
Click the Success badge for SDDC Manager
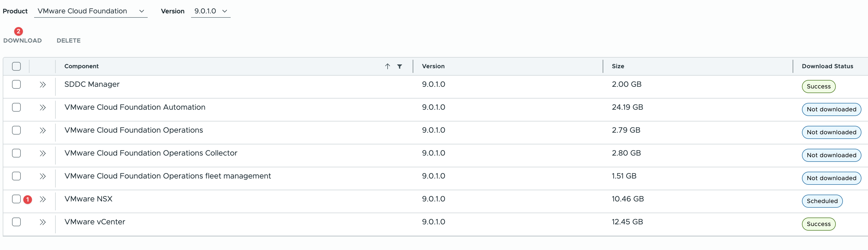pos(818,87)
